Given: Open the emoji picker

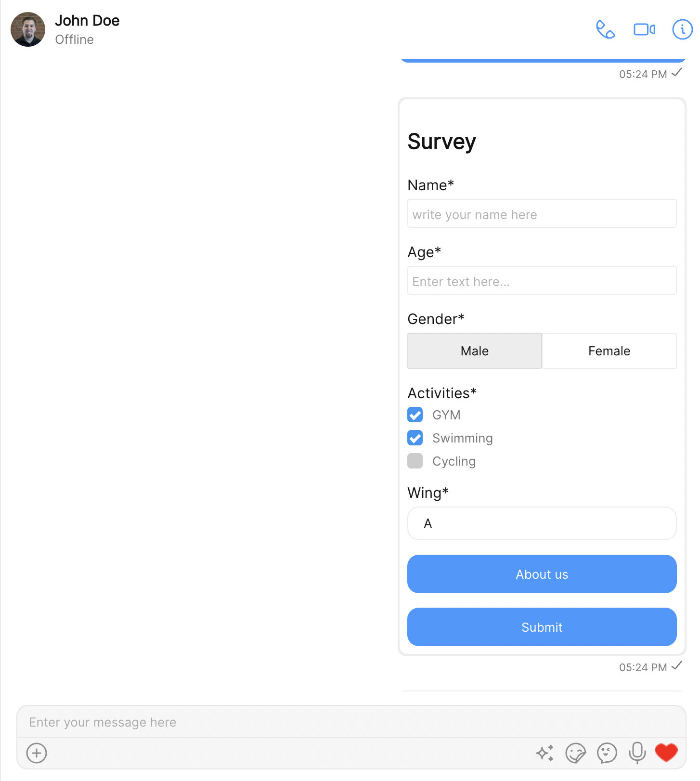Looking at the screenshot, I should (607, 753).
